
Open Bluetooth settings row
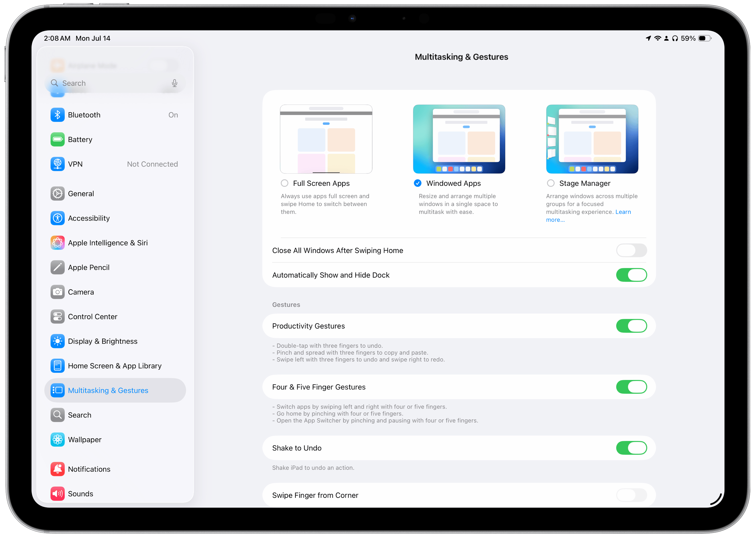(115, 115)
